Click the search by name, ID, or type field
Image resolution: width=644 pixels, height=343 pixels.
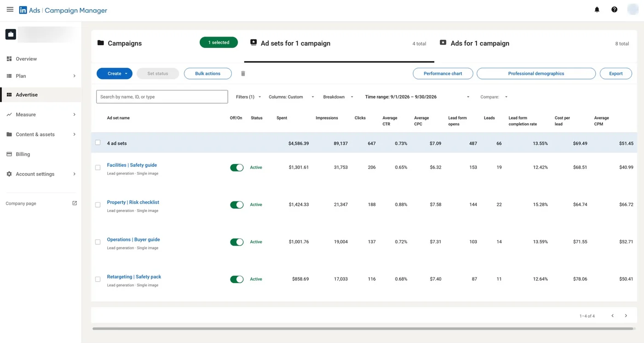(162, 97)
